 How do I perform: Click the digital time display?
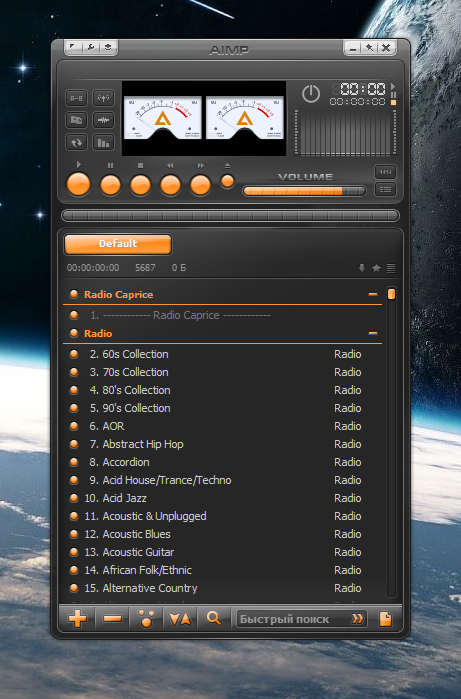click(363, 89)
